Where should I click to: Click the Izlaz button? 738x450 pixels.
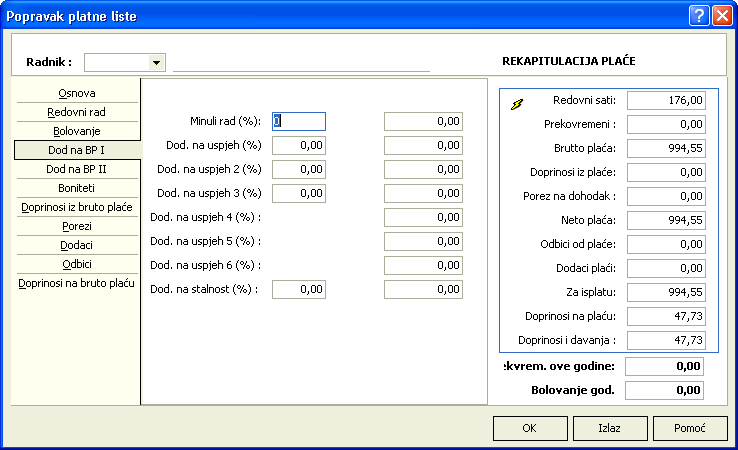click(x=609, y=428)
